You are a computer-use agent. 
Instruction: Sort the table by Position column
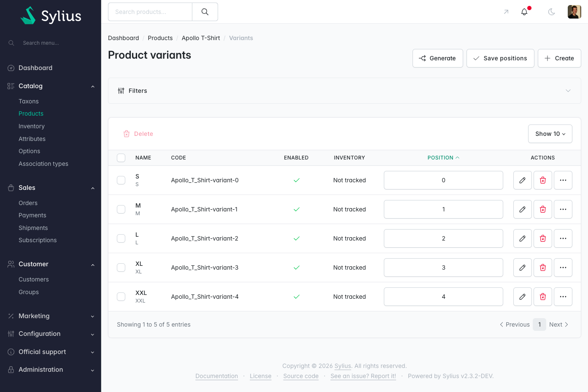pos(443,158)
